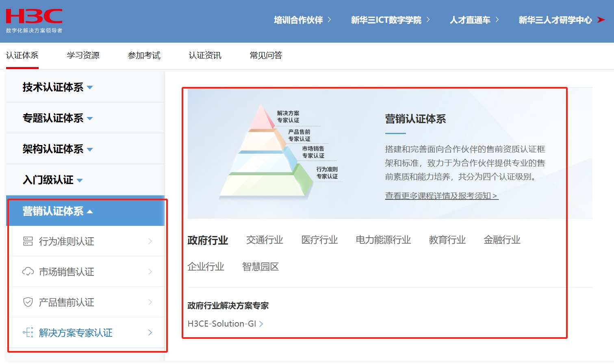
Task: Open chevron on 产品售前认证 row
Action: tap(150, 302)
